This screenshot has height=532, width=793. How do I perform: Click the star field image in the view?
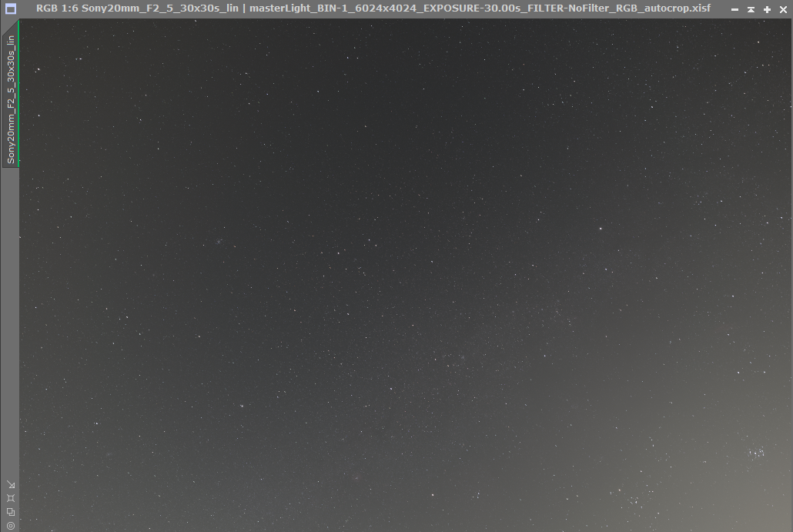pyautogui.click(x=406, y=276)
